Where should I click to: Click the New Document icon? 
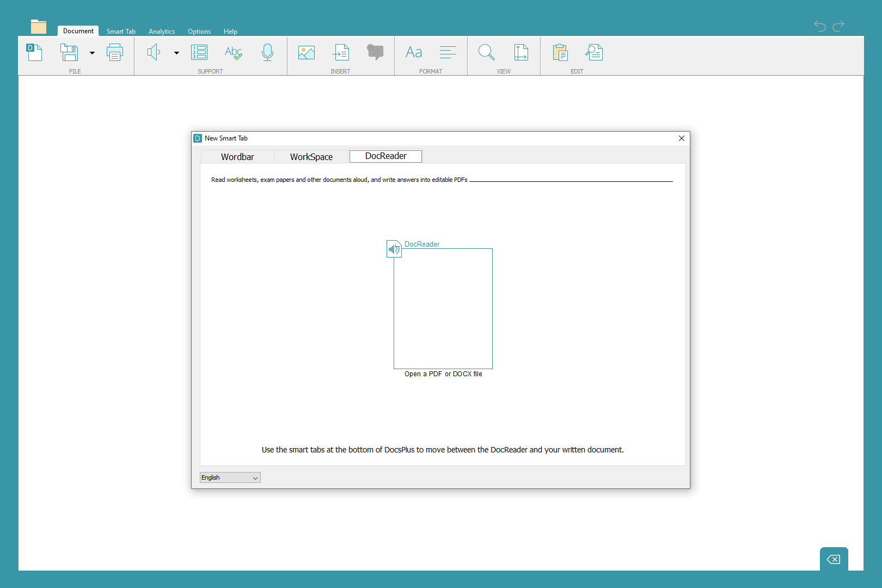pyautogui.click(x=34, y=52)
